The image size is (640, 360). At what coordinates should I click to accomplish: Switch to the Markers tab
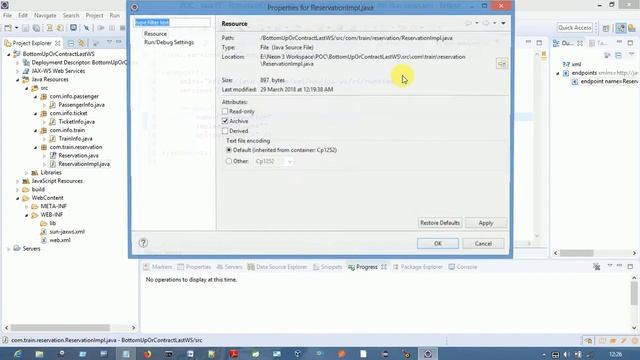[x=158, y=267]
